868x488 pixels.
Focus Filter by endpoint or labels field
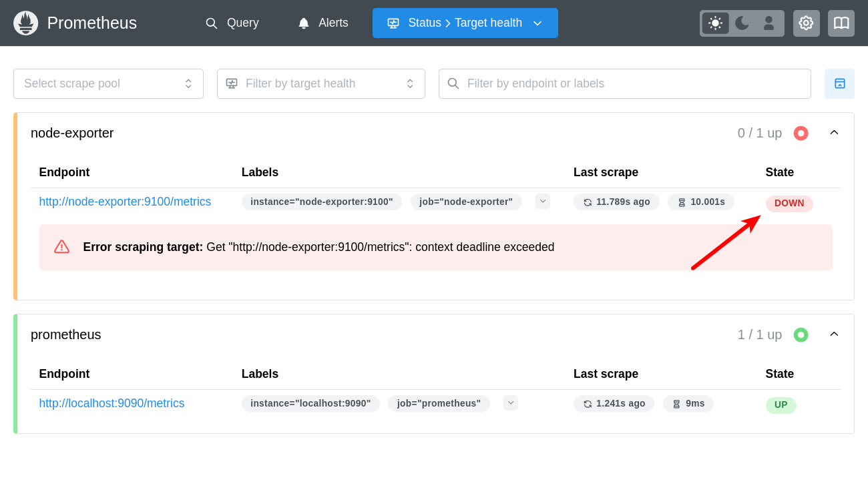tap(625, 83)
